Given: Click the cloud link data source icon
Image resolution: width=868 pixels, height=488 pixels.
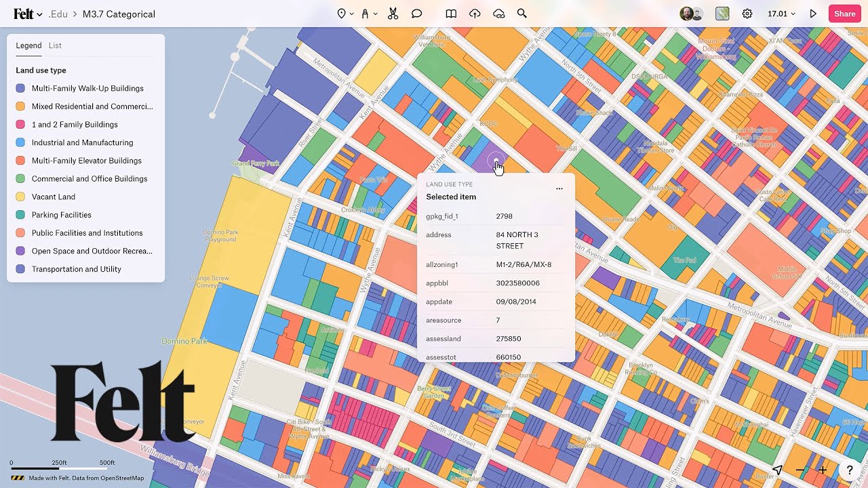Looking at the screenshot, I should click(x=499, y=14).
